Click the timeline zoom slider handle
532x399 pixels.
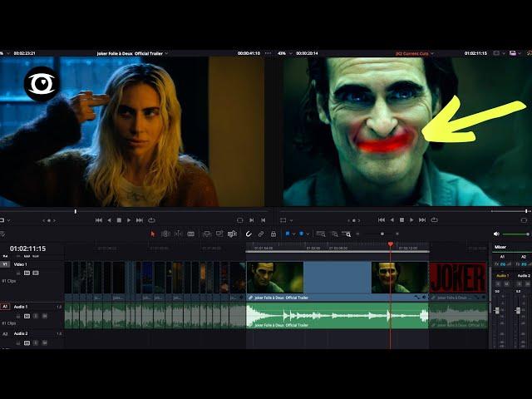pos(382,234)
